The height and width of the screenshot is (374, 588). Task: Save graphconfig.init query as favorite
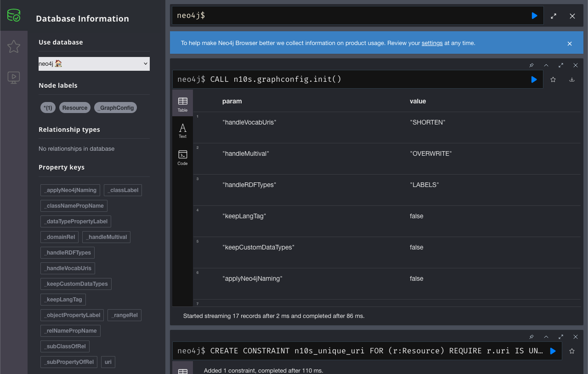point(553,79)
